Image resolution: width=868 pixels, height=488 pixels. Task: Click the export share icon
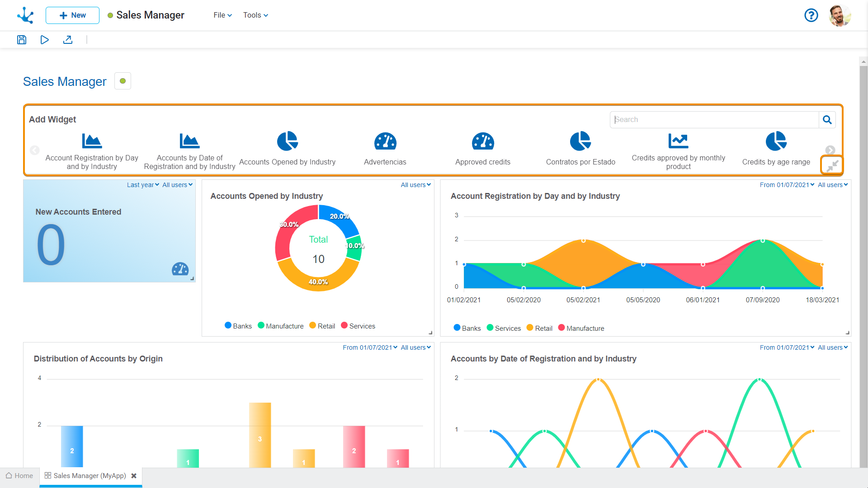coord(68,40)
